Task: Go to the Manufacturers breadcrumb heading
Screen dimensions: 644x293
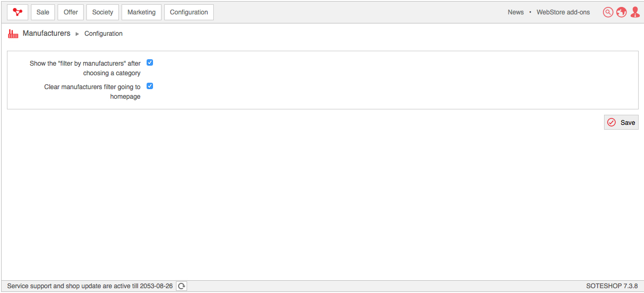Action: tap(46, 33)
